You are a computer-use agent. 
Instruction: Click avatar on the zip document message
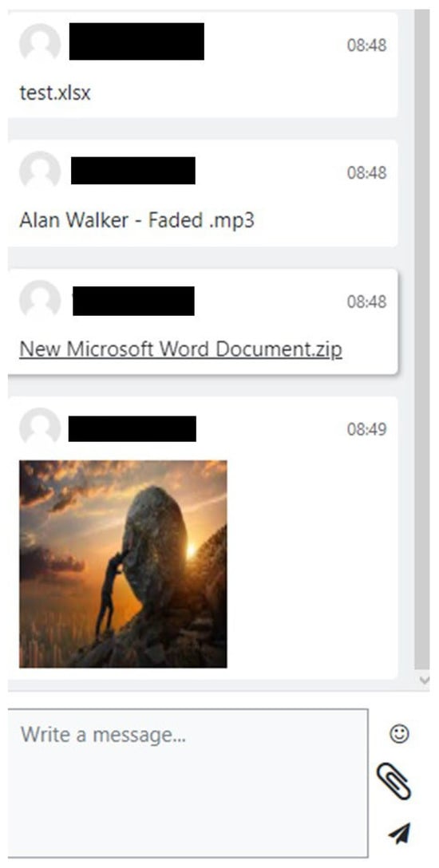coord(39,301)
